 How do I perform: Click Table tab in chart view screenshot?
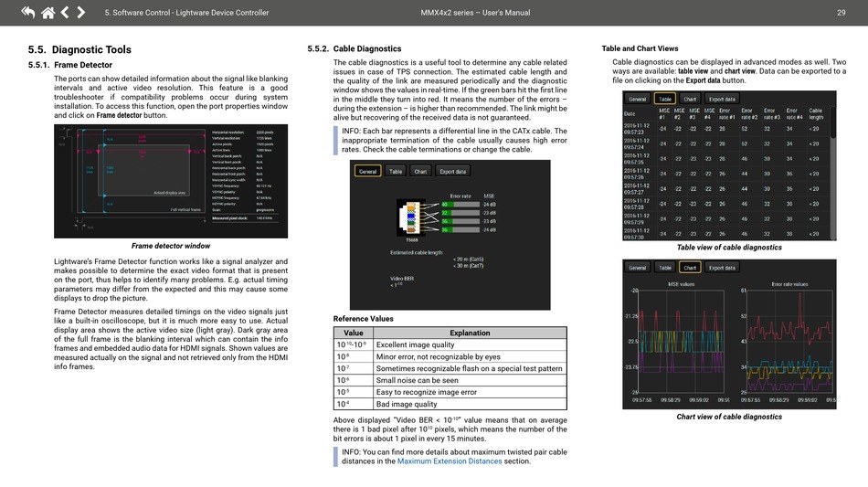tap(665, 268)
